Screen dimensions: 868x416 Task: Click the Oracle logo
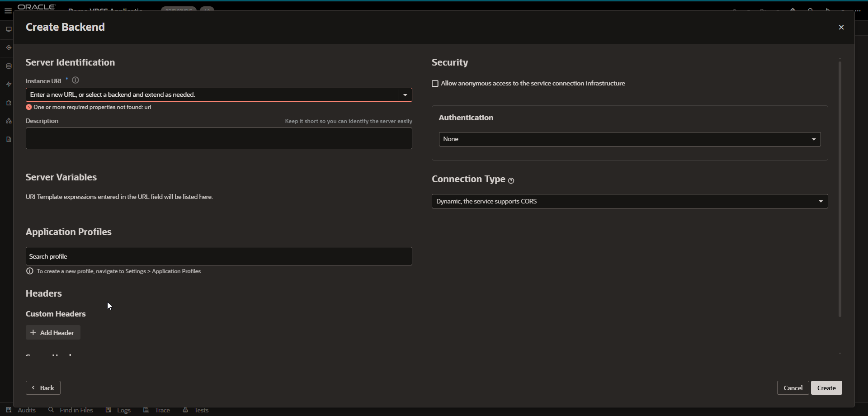[x=37, y=7]
